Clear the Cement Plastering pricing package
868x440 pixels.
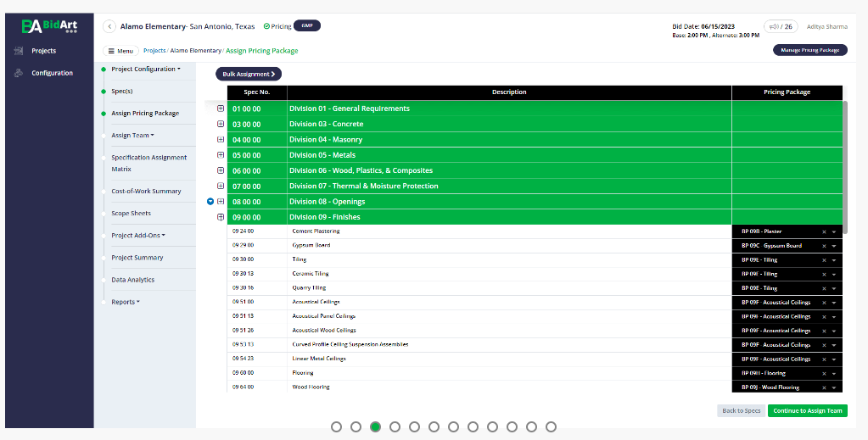coord(824,232)
